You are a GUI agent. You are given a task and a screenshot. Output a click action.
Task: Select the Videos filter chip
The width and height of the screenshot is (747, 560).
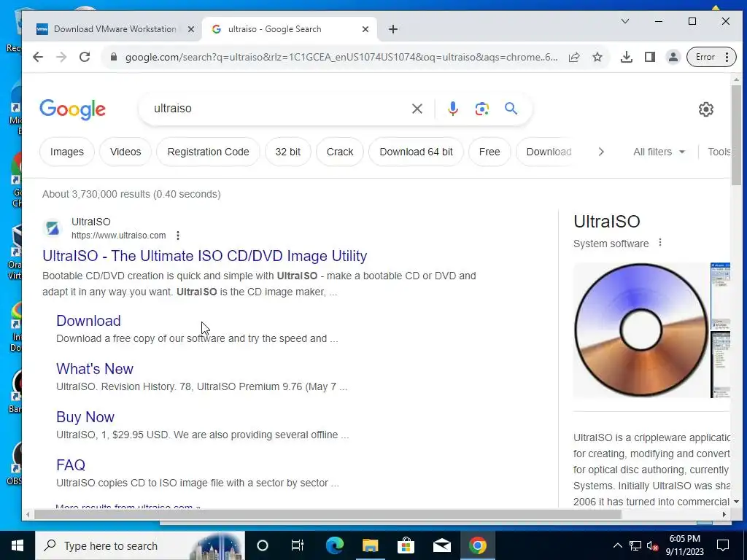click(x=125, y=152)
